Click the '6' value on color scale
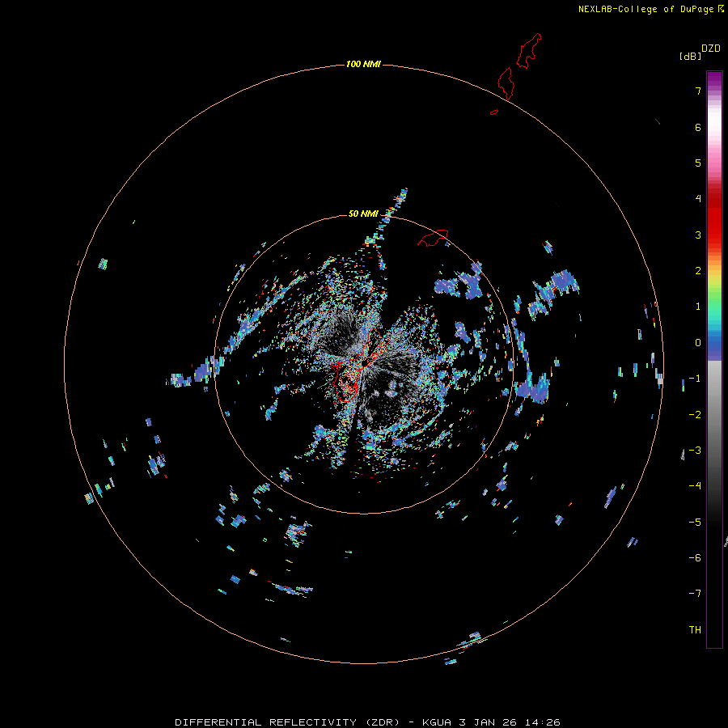Viewport: 728px width, 728px height. coord(698,127)
